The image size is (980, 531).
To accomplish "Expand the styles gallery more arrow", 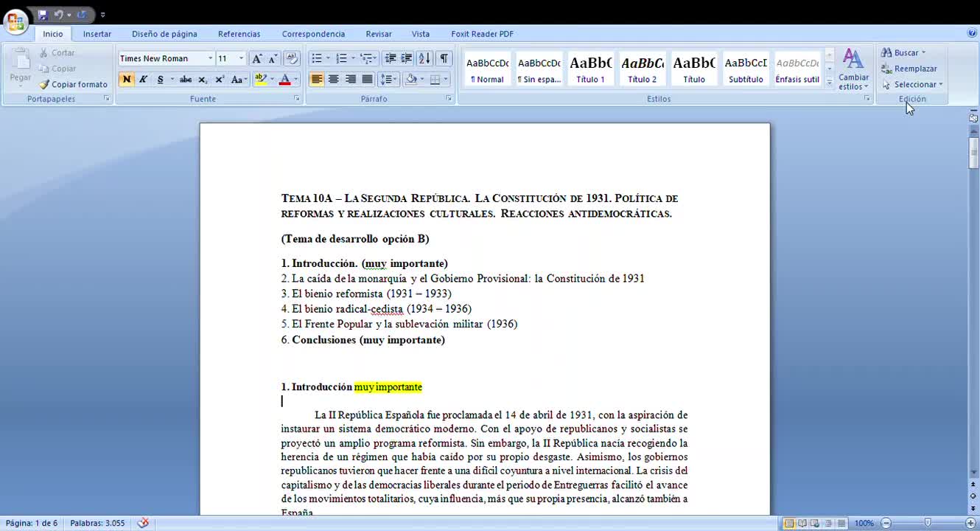I will pyautogui.click(x=830, y=83).
